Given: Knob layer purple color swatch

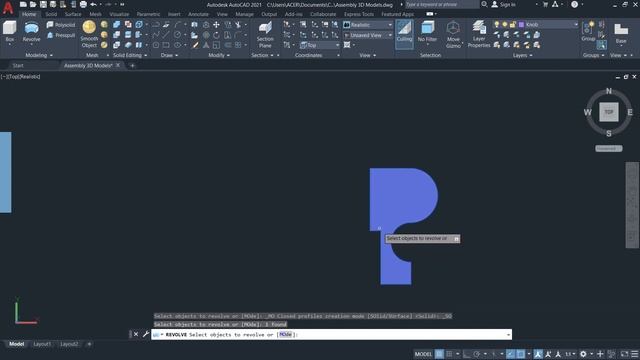Looking at the screenshot, I should click(x=521, y=24).
